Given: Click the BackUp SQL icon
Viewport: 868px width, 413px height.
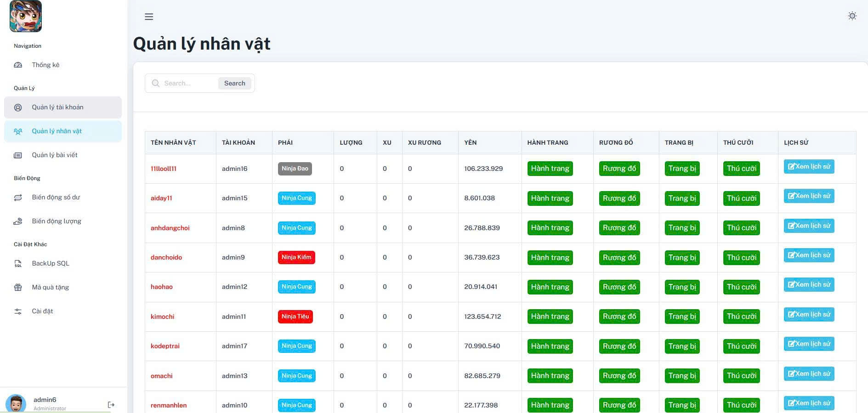Looking at the screenshot, I should pyautogui.click(x=18, y=264).
